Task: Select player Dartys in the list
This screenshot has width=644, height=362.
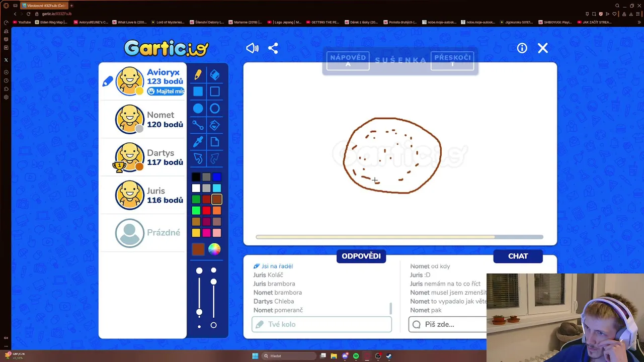Action: [x=143, y=157]
